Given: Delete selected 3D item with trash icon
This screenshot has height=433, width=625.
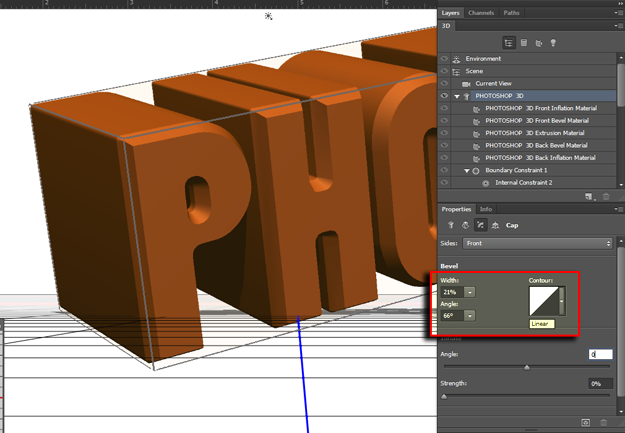Looking at the screenshot, I should pos(606,197).
